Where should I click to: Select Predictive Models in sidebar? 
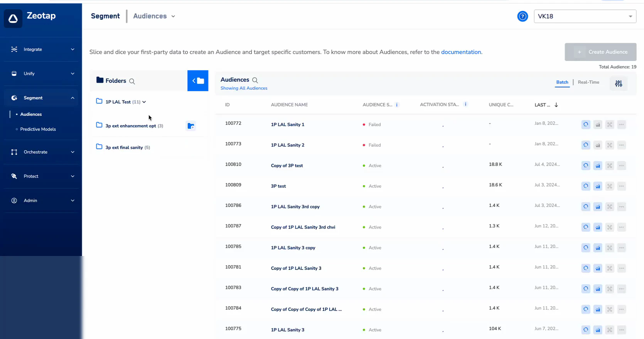[x=38, y=129]
